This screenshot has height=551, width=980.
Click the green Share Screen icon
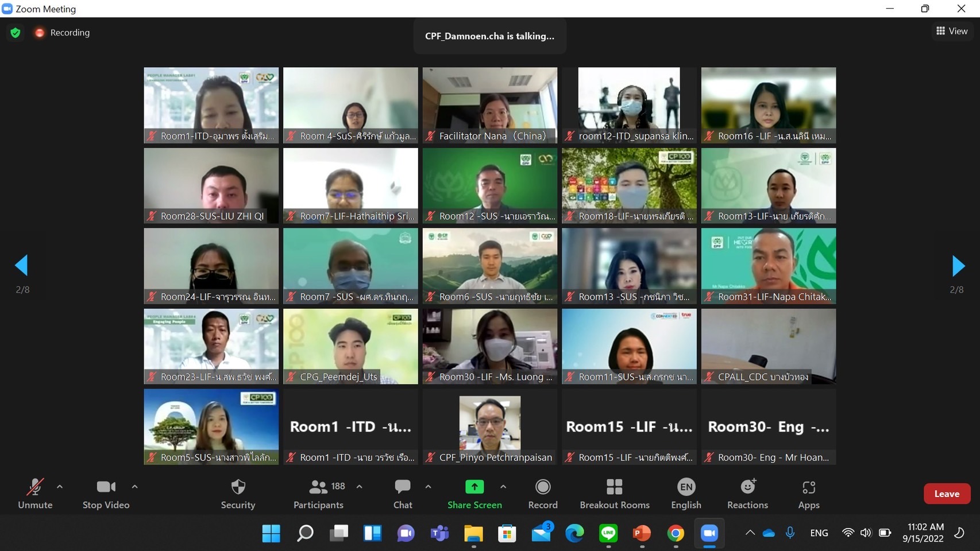coord(474,487)
